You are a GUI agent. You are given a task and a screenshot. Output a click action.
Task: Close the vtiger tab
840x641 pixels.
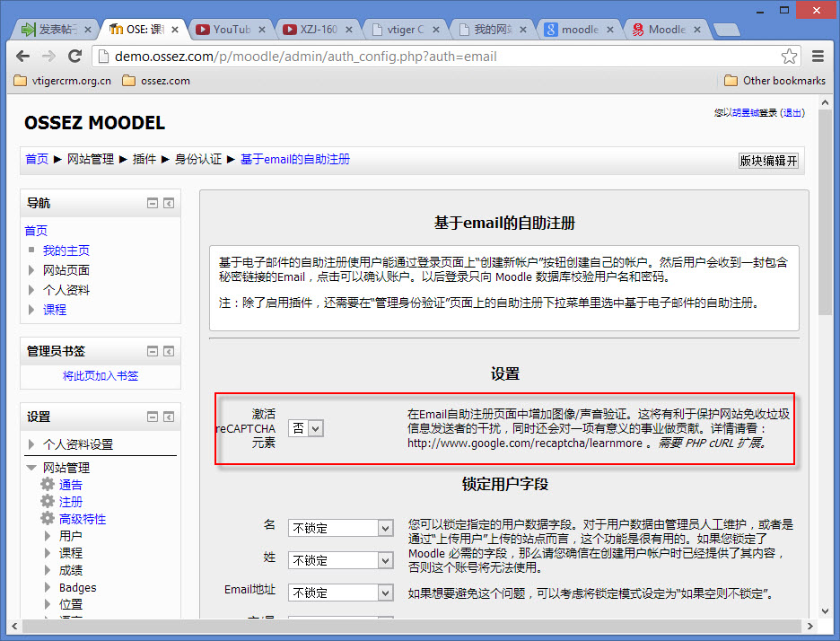tap(436, 30)
